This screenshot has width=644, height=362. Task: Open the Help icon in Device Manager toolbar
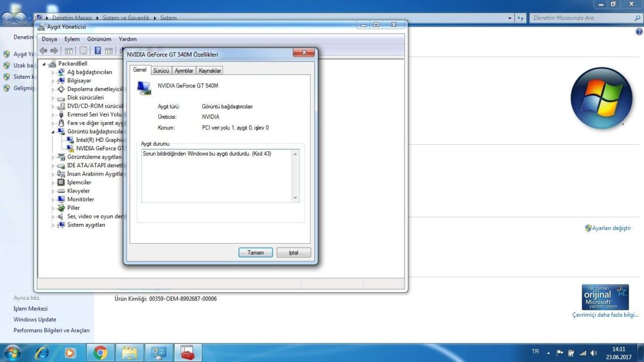point(97,51)
